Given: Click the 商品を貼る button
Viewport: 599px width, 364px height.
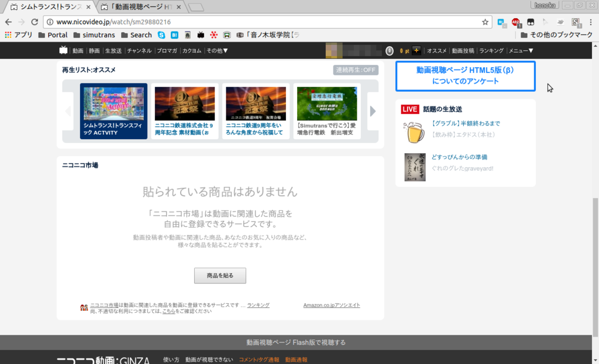Looking at the screenshot, I should click(x=220, y=275).
